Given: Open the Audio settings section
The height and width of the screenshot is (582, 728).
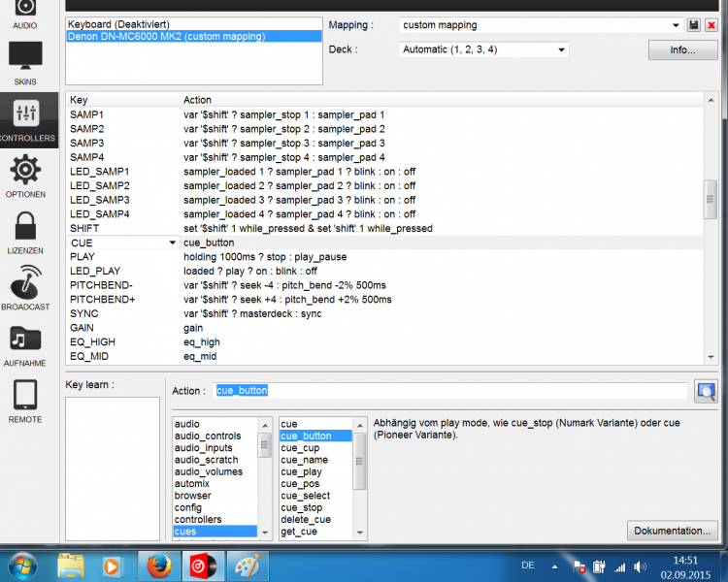Looking at the screenshot, I should pyautogui.click(x=25, y=12).
